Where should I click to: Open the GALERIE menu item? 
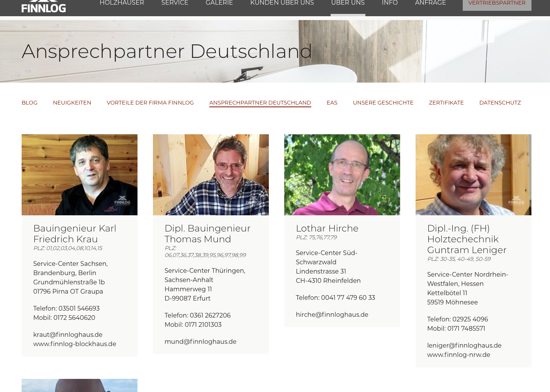219,3
